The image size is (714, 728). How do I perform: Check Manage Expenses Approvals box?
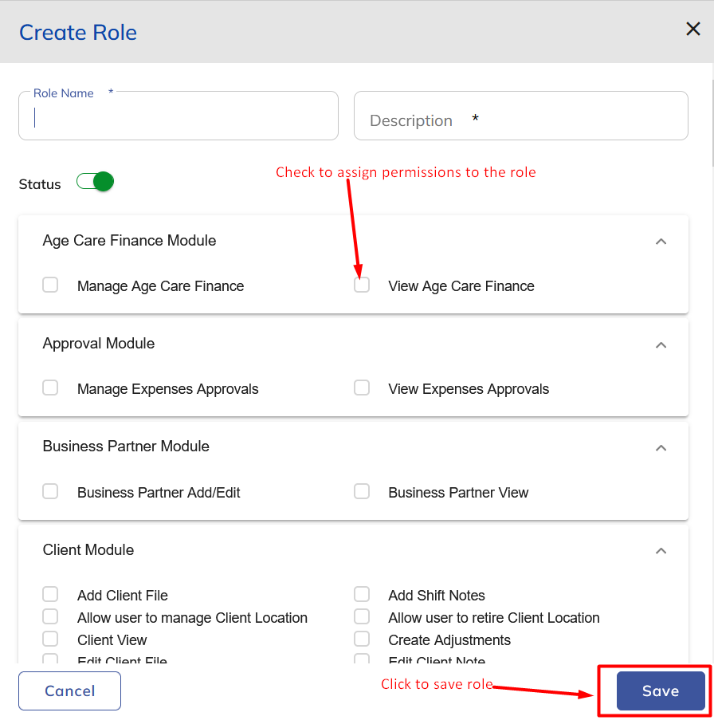[x=50, y=388]
